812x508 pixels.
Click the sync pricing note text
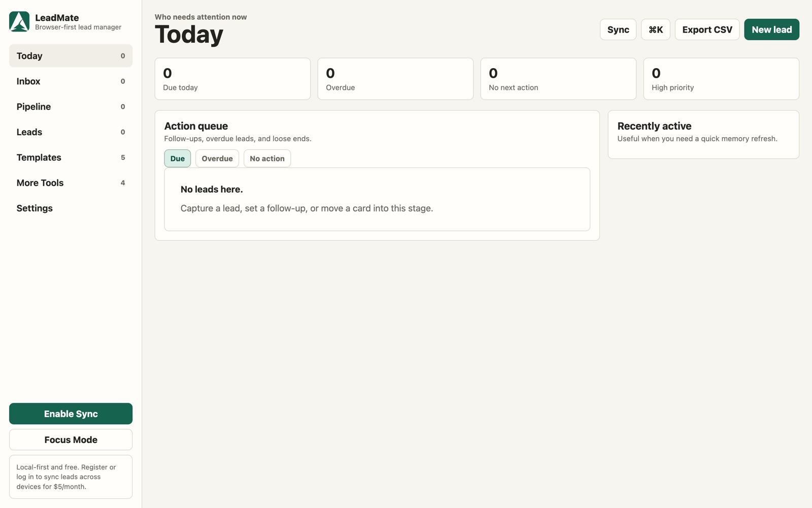click(66, 477)
